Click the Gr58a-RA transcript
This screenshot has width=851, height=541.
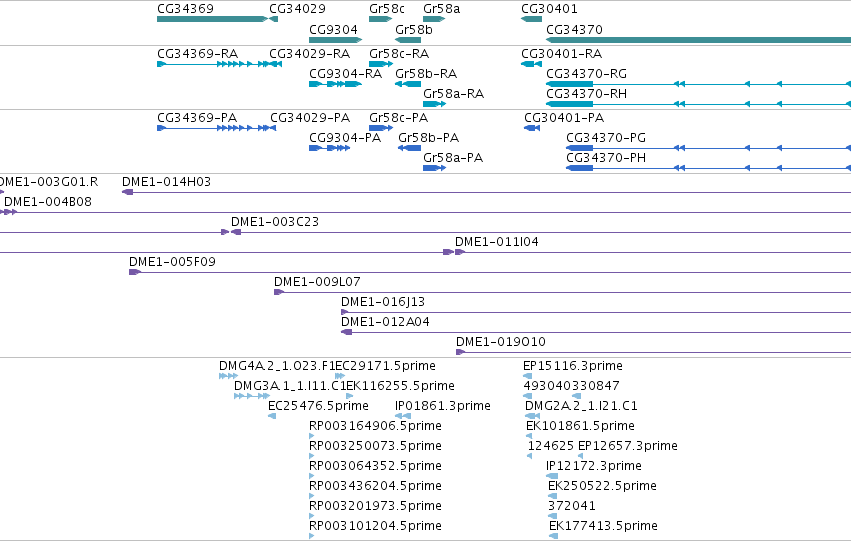click(x=434, y=104)
